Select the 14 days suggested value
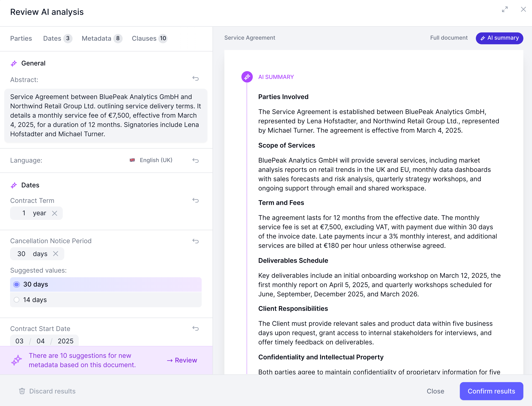Image resolution: width=532 pixels, height=406 pixels. 16,300
